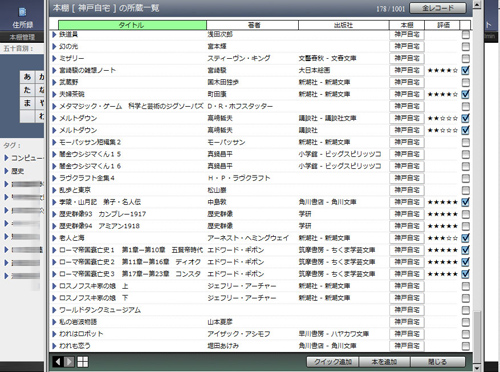Open detail arrow for ロスノフスキ家の娘 上

point(54,286)
